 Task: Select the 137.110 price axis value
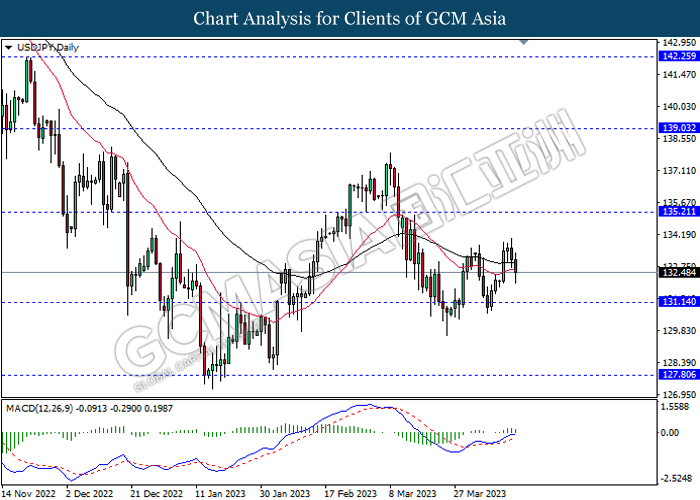(x=679, y=171)
